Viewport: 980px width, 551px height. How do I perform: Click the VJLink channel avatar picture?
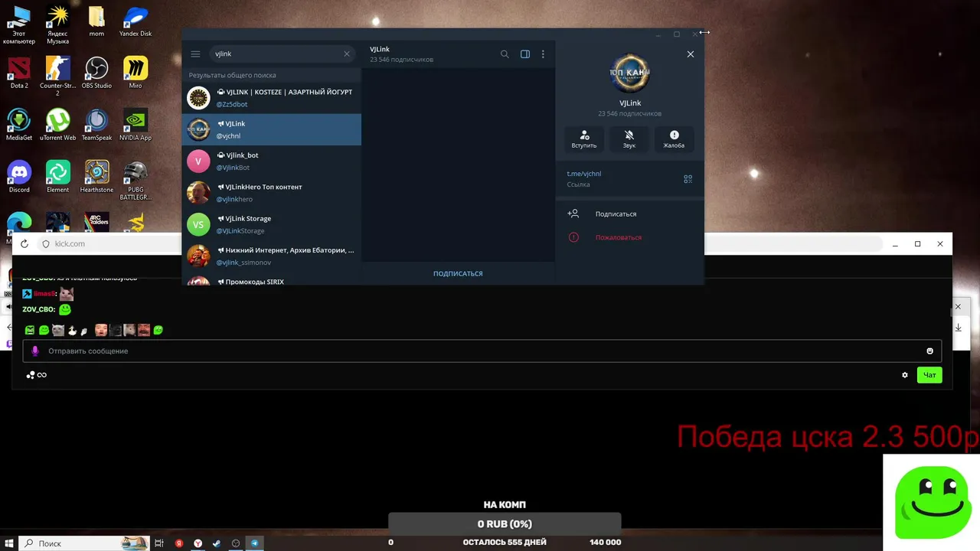click(x=629, y=73)
